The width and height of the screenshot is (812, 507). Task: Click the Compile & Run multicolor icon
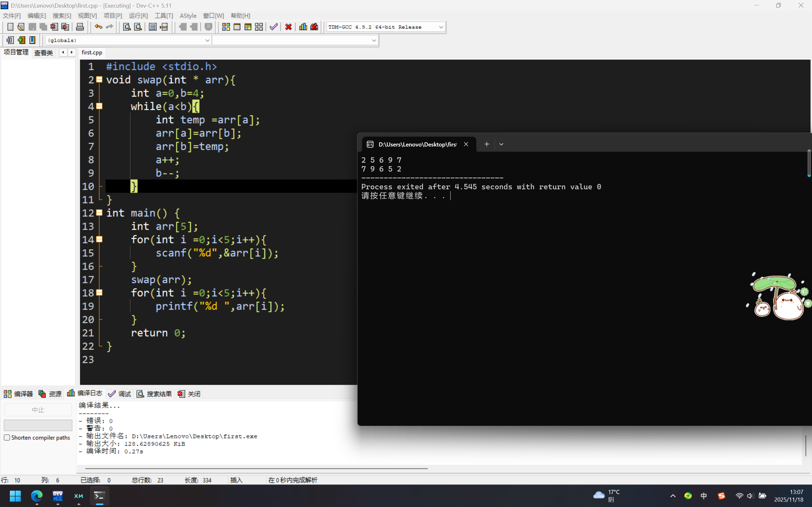point(248,27)
